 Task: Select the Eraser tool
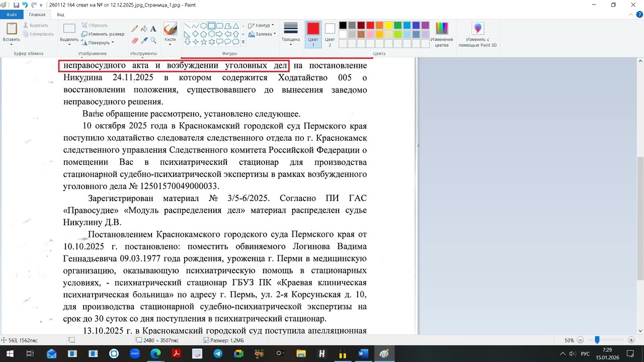point(135,40)
